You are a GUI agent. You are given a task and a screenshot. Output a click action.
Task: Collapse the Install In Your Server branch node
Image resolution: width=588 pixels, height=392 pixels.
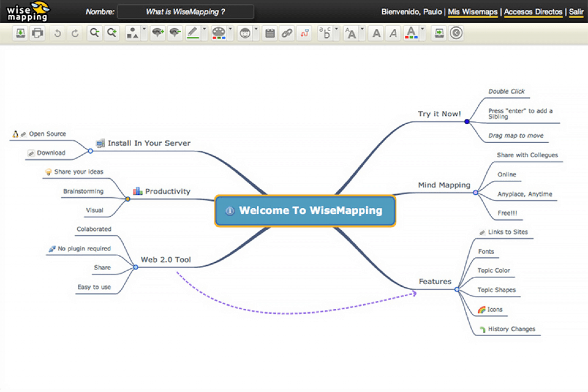point(90,151)
